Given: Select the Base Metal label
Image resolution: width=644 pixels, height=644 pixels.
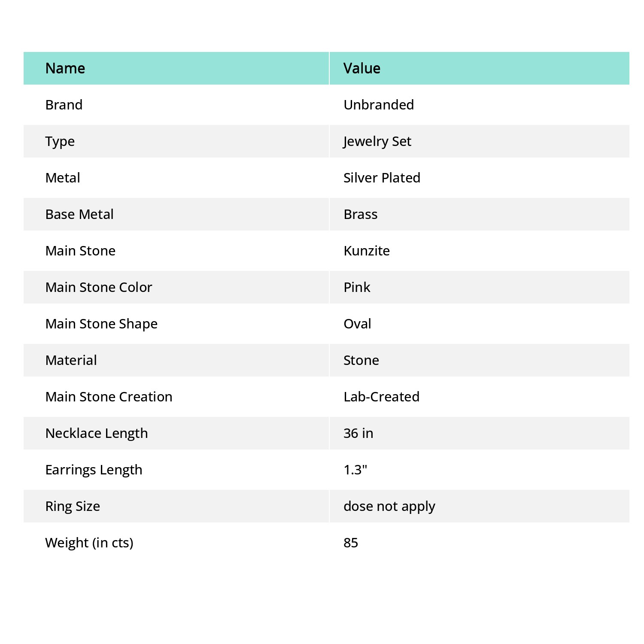Looking at the screenshot, I should (x=79, y=214).
